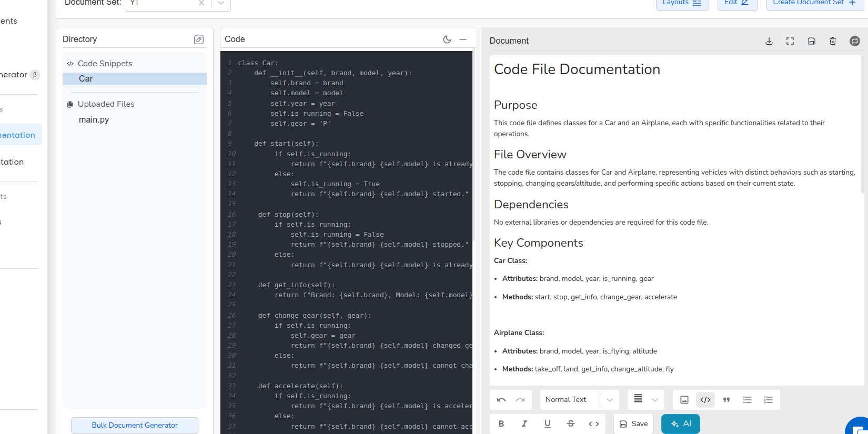Insert an image using the image icon
Screen dimensions: 868x434
point(684,400)
